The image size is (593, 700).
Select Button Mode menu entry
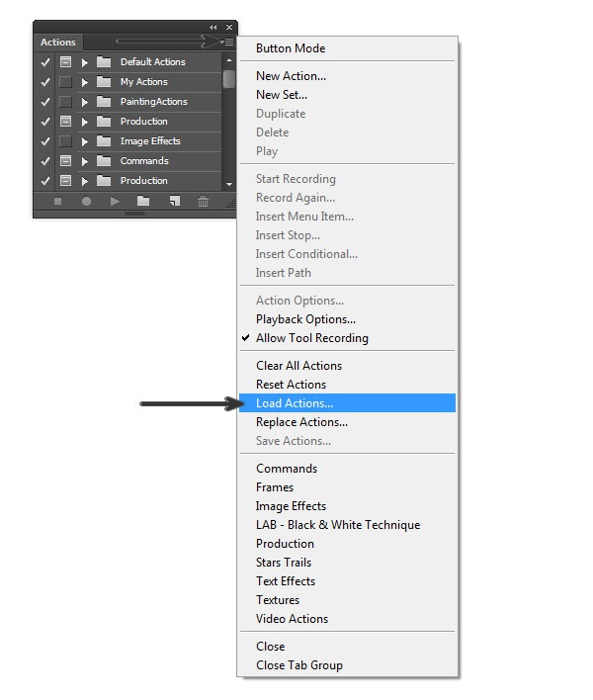[291, 48]
